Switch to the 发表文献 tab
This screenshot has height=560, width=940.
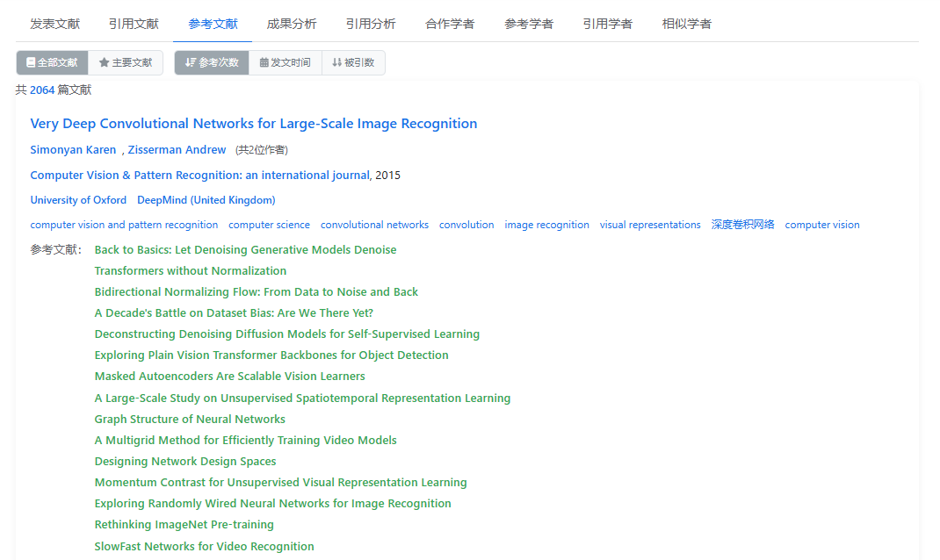(54, 24)
